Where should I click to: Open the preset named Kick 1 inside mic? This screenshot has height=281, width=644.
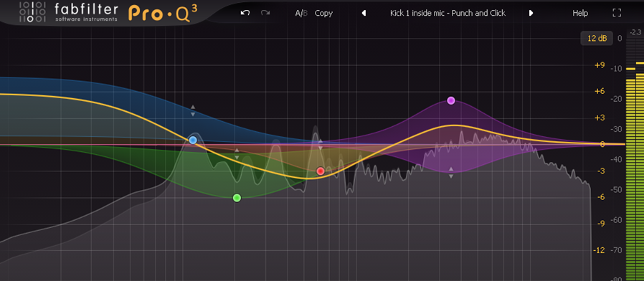448,13
